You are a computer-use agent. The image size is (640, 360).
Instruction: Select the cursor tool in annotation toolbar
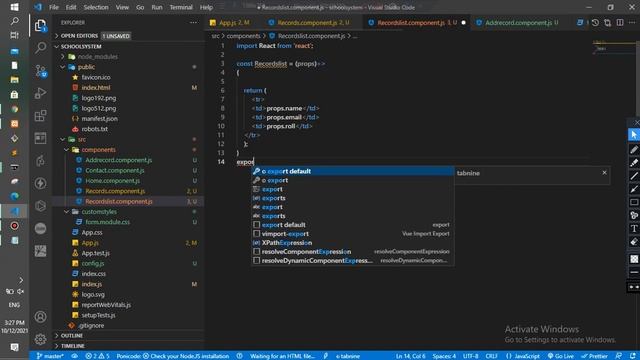point(634,135)
